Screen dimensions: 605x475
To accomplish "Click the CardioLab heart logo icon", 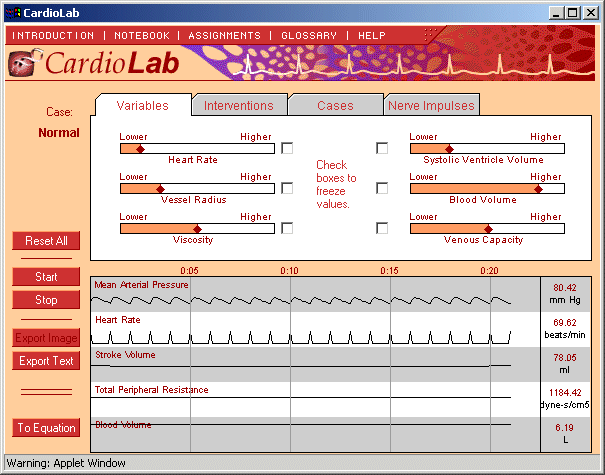I will click(x=25, y=62).
